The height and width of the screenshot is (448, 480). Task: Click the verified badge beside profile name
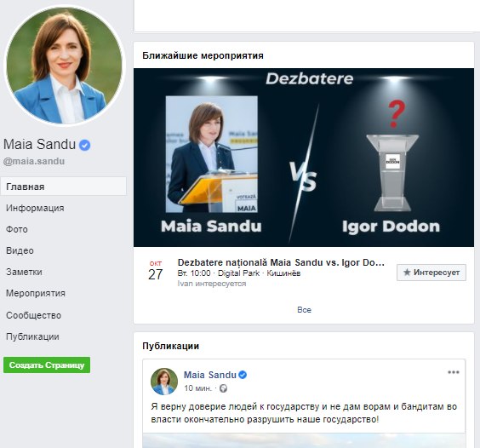coord(85,145)
